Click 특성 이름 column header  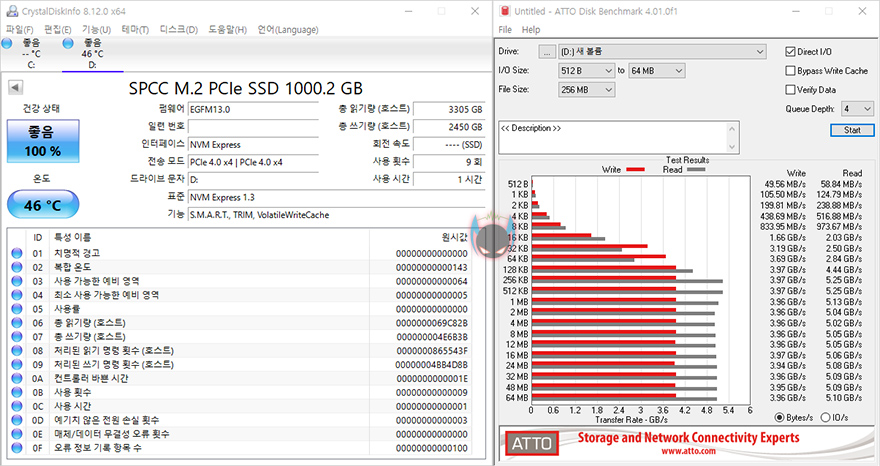pos(72,237)
